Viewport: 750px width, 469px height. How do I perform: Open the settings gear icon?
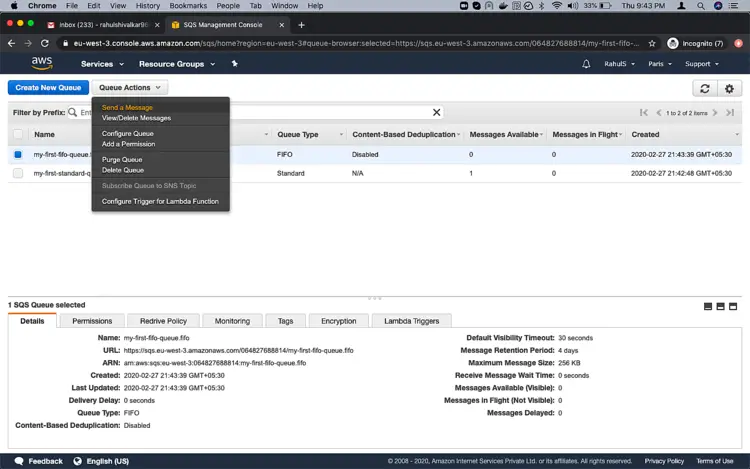pos(729,88)
